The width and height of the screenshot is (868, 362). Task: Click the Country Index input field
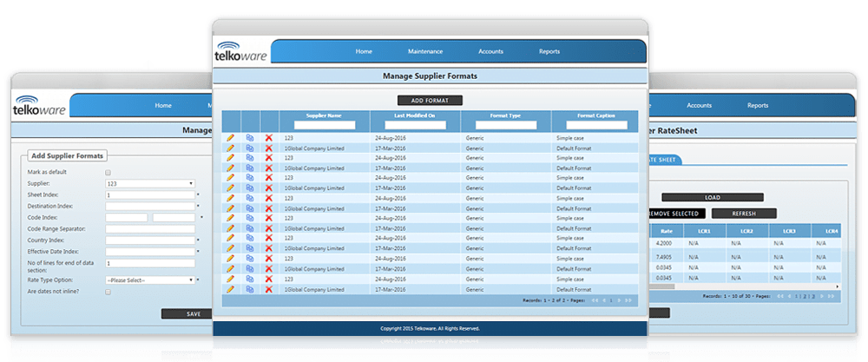coord(150,240)
